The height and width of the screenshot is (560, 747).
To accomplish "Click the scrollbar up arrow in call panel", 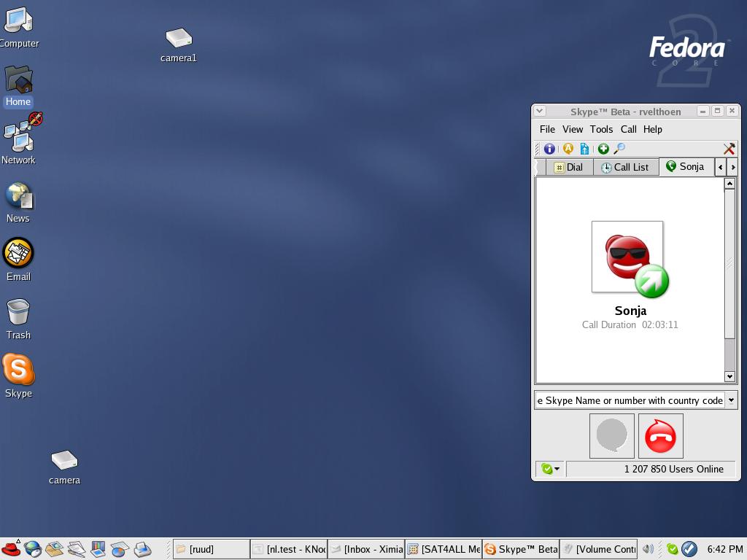I will coord(729,183).
